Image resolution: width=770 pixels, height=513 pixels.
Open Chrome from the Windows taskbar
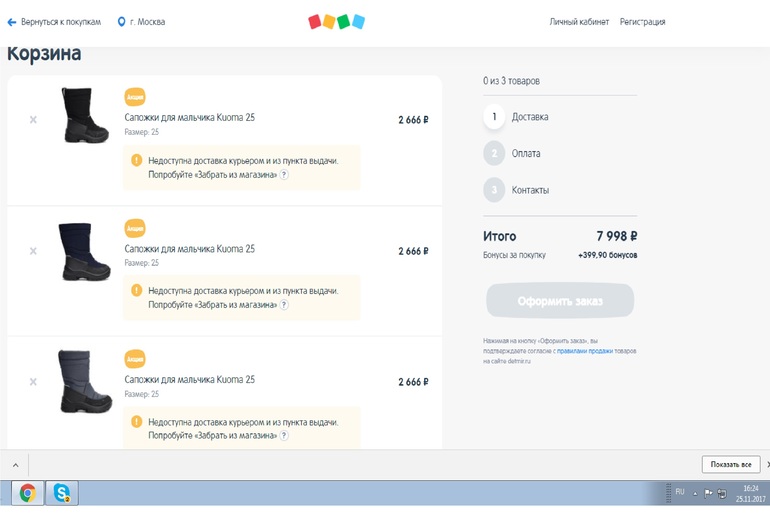[28, 492]
